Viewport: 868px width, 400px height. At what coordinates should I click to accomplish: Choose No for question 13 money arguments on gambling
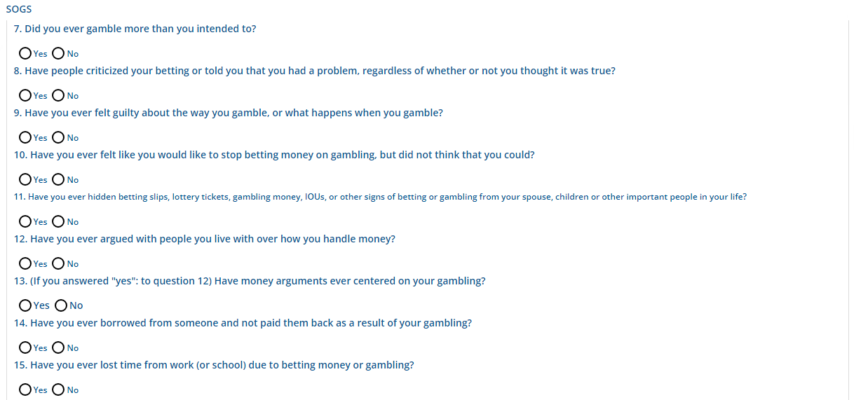(x=61, y=305)
